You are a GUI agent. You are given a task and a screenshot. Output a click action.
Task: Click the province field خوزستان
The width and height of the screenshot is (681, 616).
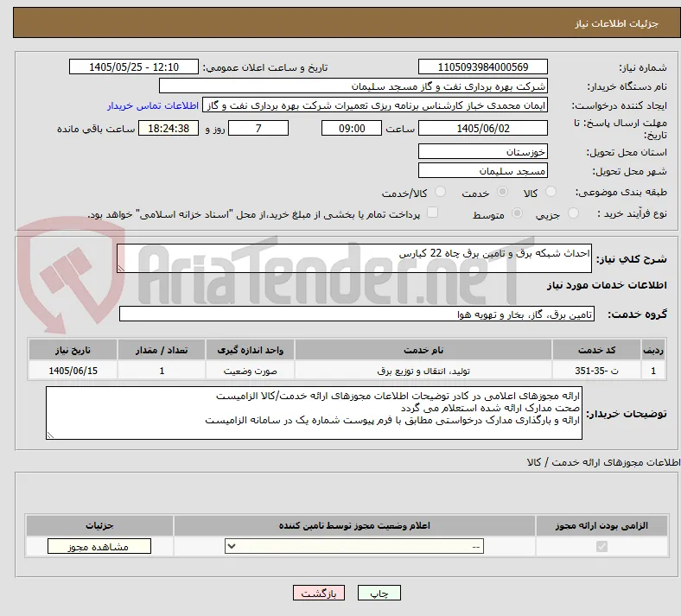[482, 151]
